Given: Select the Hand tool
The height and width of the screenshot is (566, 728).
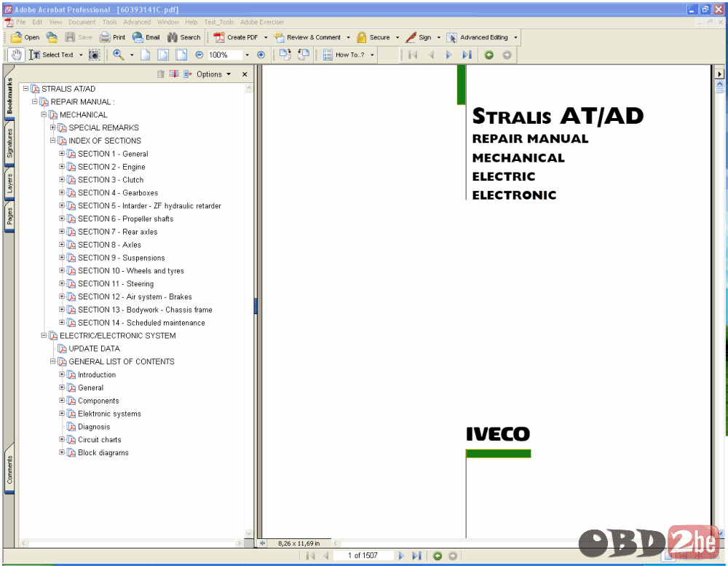Looking at the screenshot, I should 16,55.
